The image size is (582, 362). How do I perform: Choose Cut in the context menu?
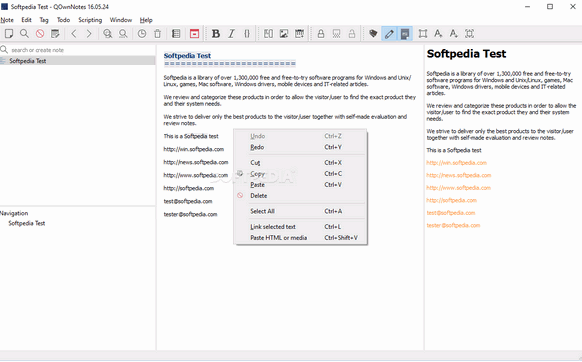point(301,163)
